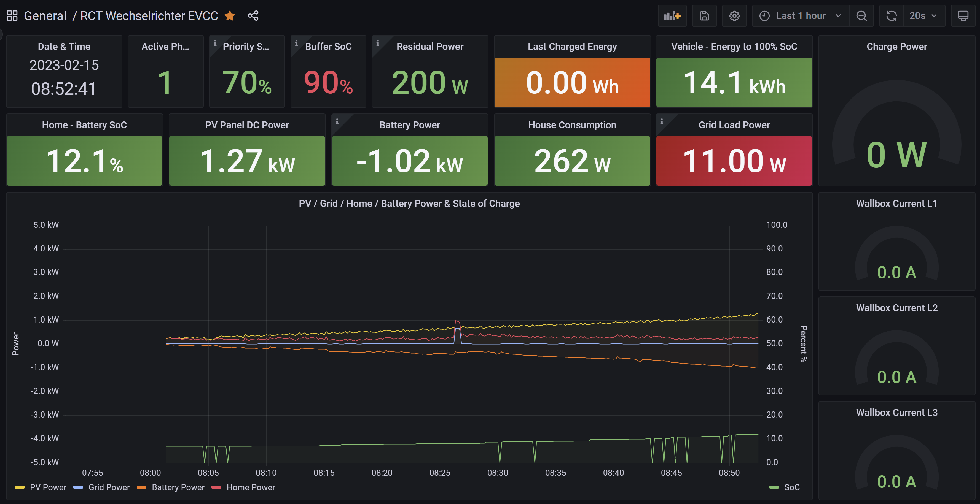980x504 pixels.
Task: Add a new panel to the dashboard
Action: point(672,16)
